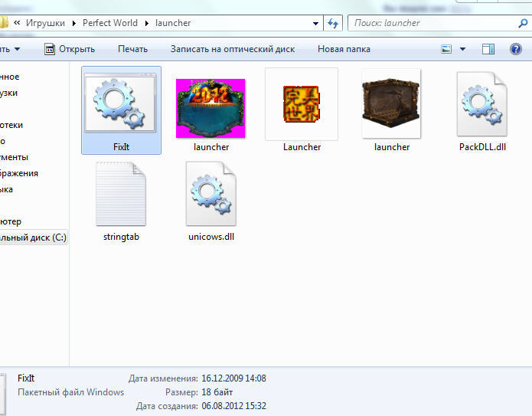Click the change view icon

(447, 49)
